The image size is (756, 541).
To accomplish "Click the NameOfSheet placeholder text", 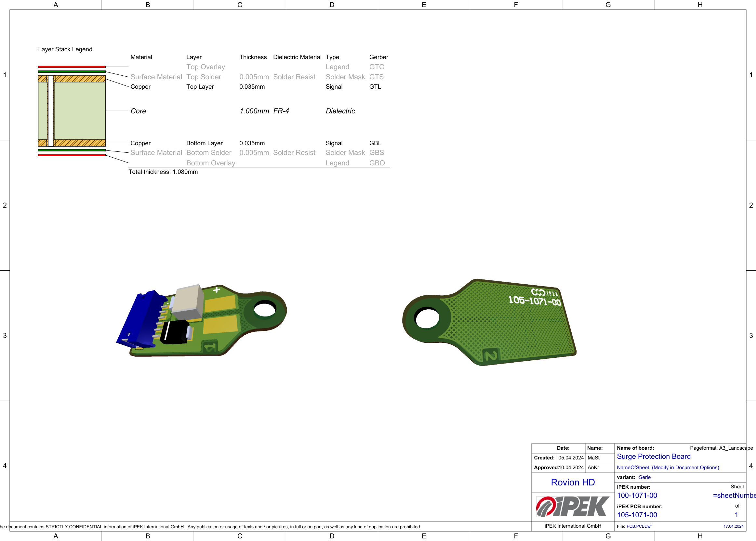I will (x=668, y=467).
